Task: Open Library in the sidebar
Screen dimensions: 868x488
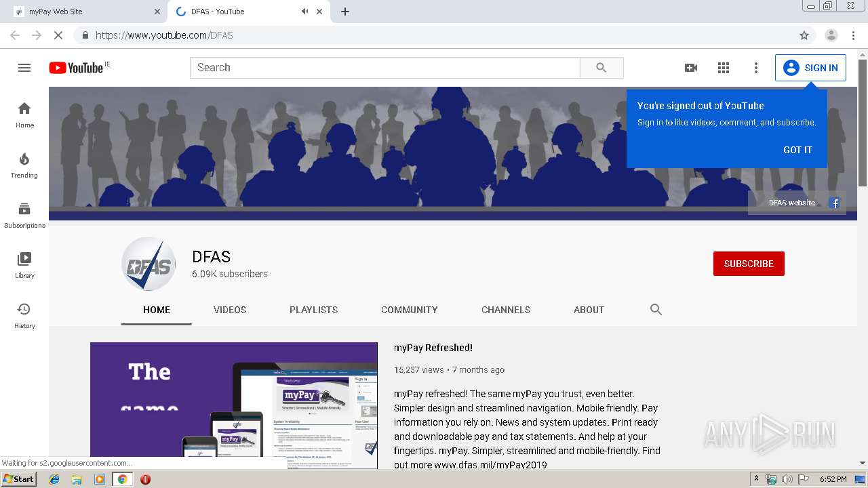Action: point(24,266)
